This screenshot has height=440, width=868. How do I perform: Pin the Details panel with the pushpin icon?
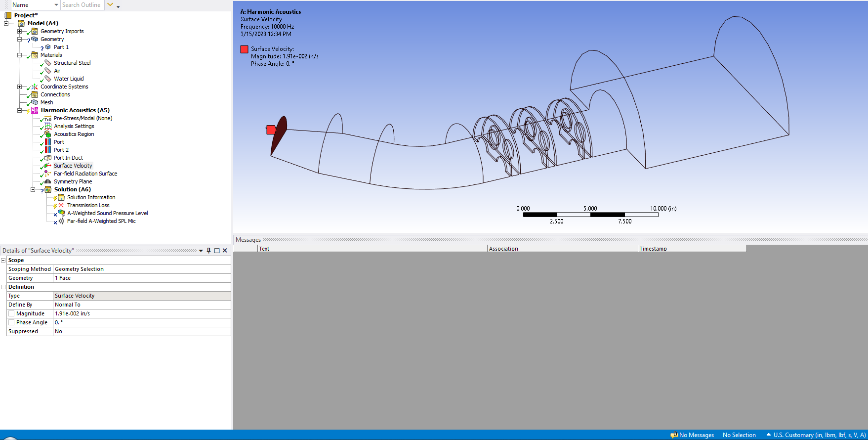208,251
